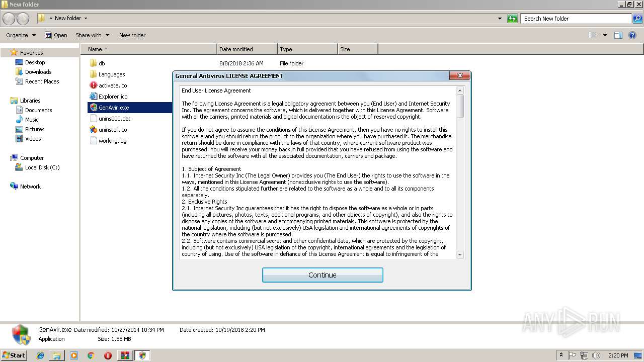
Task: Click the taskbar clock 2:20 PM
Action: point(618,355)
